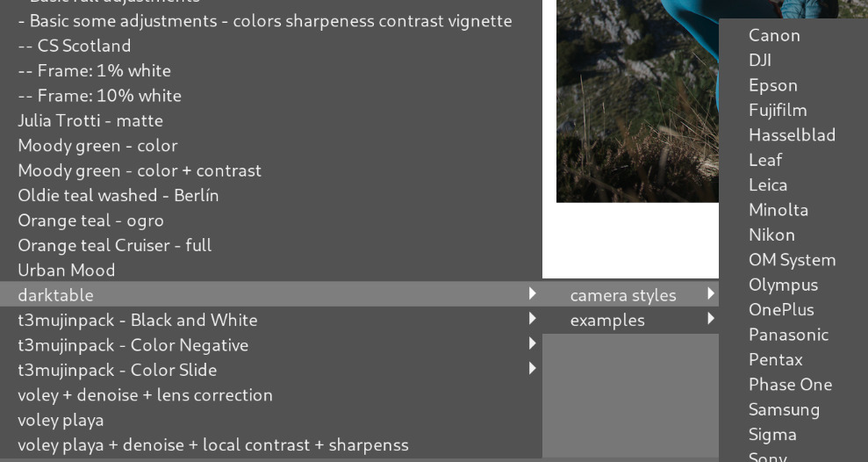
Task: Choose Canon camera styles
Action: coord(774,35)
